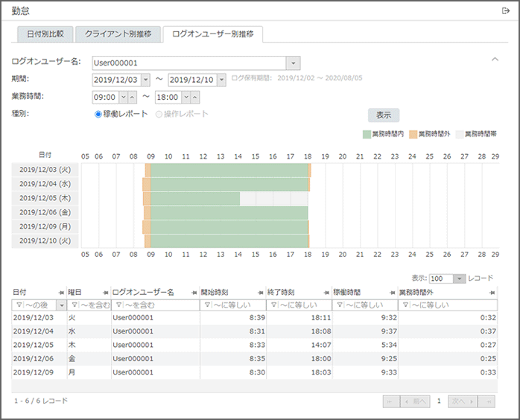Click the green 業務時間内 legend swatch
This screenshot has height=420, width=520.
(x=367, y=135)
